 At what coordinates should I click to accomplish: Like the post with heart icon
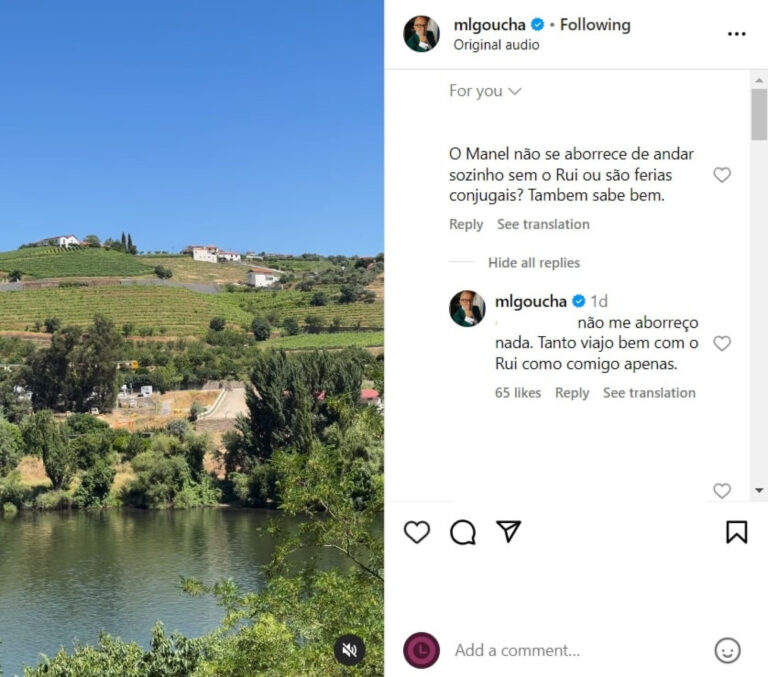point(417,532)
